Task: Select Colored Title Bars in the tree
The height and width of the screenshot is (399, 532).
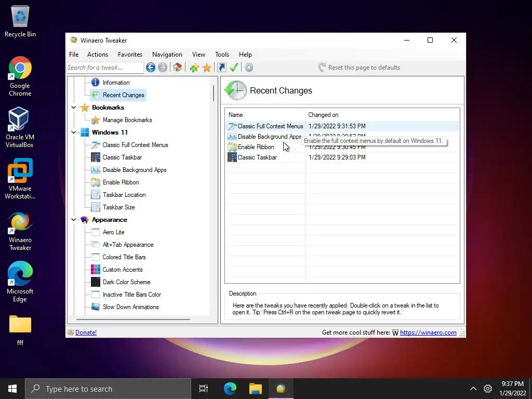Action: coord(124,257)
